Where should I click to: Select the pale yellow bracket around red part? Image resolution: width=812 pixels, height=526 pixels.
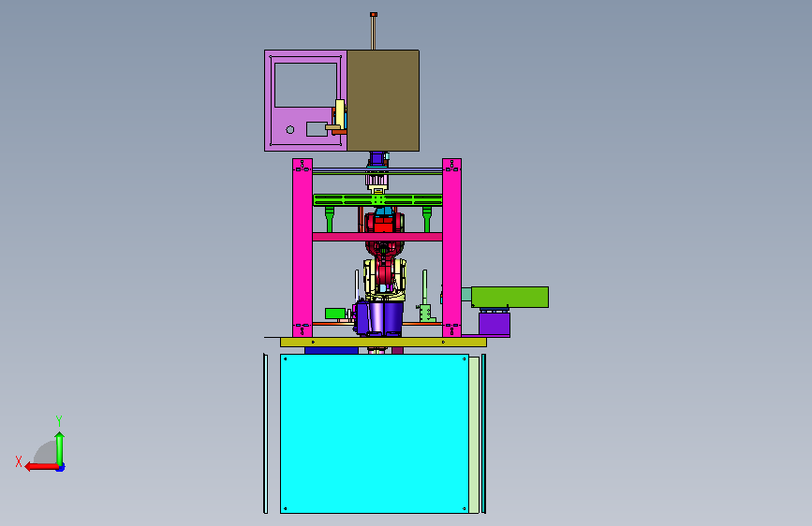pos(384,280)
